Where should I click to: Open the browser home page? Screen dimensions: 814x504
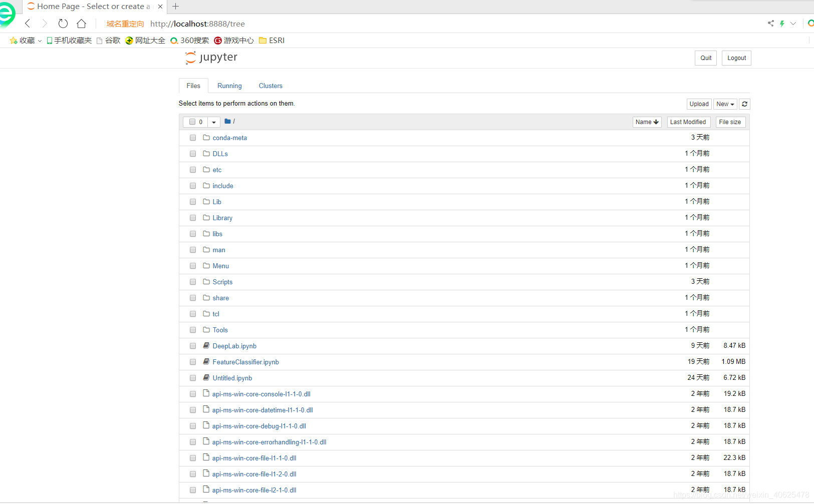click(82, 24)
